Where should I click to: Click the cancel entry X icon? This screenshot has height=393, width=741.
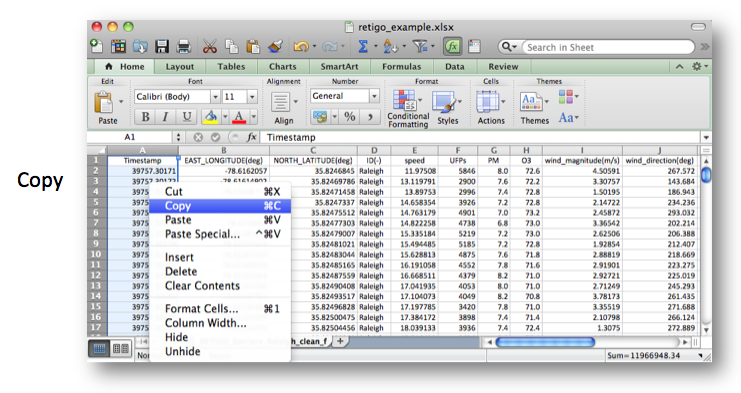pyautogui.click(x=198, y=137)
